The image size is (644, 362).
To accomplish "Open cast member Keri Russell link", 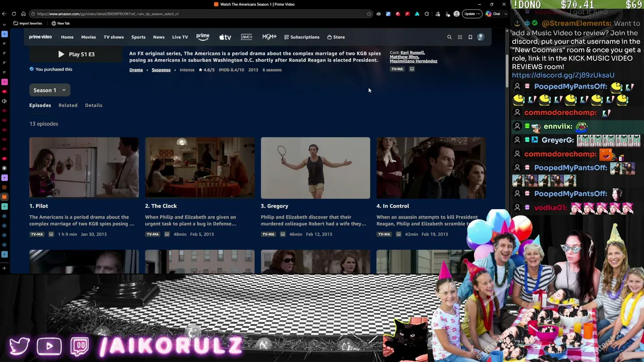I will pyautogui.click(x=413, y=52).
